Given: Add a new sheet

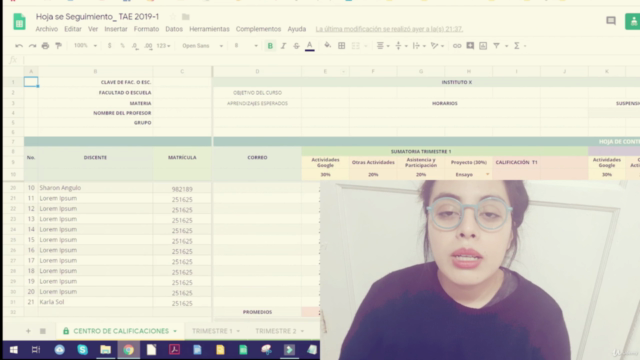Looking at the screenshot, I should pos(28,331).
